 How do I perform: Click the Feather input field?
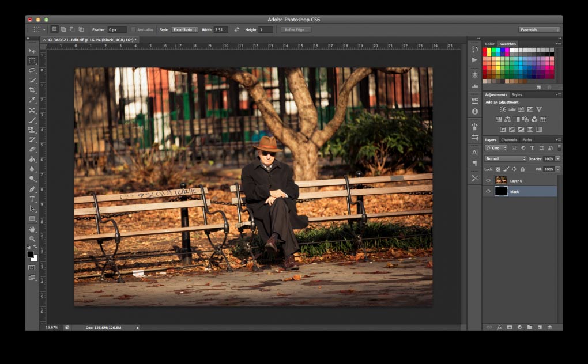pyautogui.click(x=116, y=29)
